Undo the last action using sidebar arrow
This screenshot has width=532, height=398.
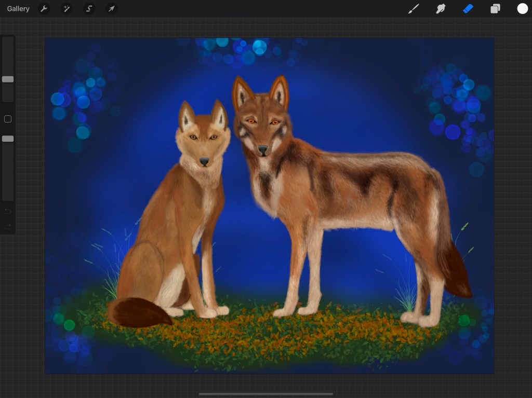(8, 211)
